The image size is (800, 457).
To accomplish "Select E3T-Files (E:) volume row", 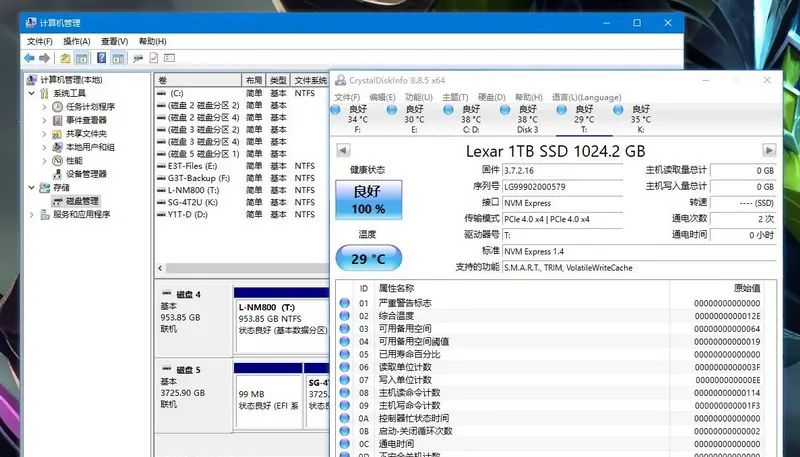I will (x=242, y=166).
